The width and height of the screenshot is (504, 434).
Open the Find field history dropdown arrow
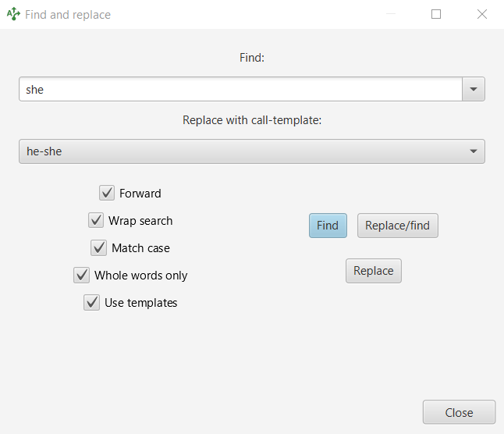point(474,89)
